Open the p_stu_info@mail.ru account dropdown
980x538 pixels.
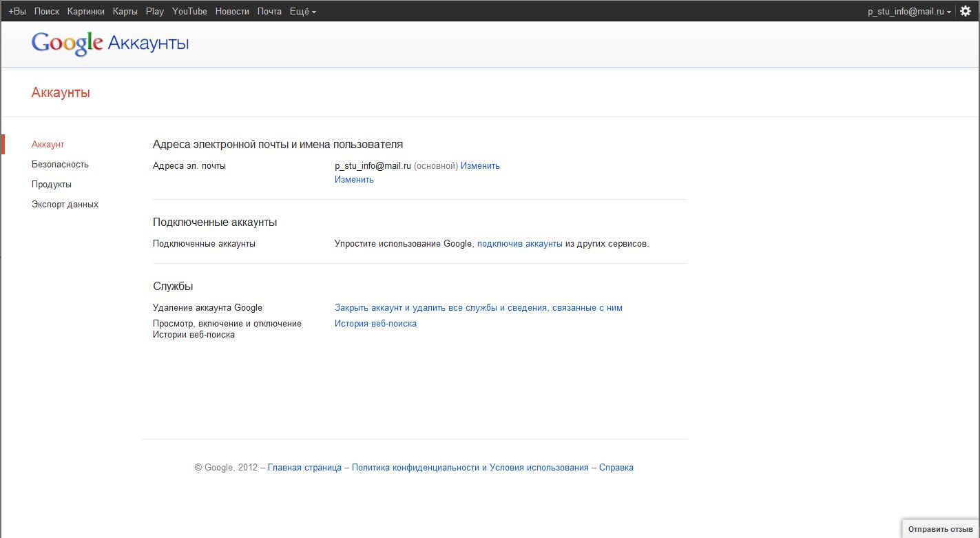pyautogui.click(x=910, y=12)
